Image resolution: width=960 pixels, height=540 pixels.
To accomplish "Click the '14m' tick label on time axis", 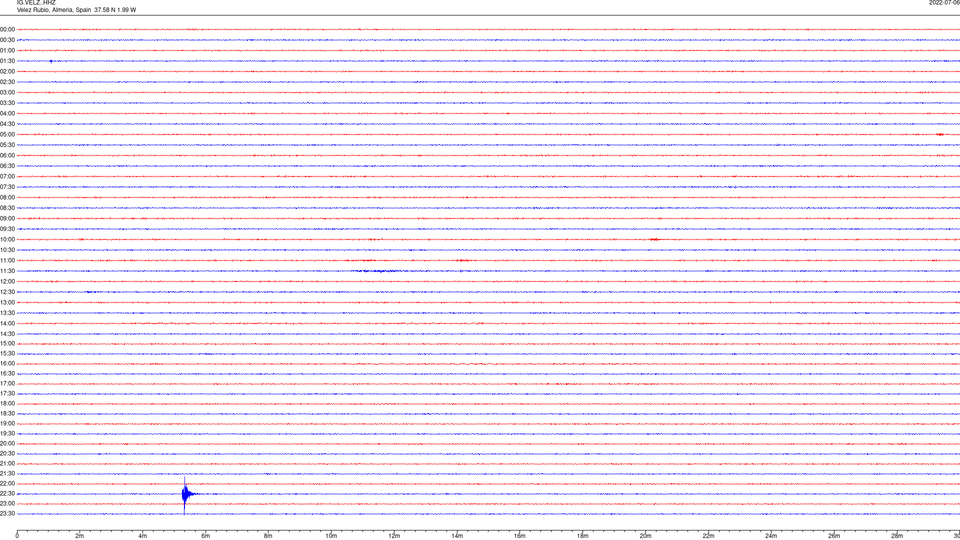I will pos(457,536).
